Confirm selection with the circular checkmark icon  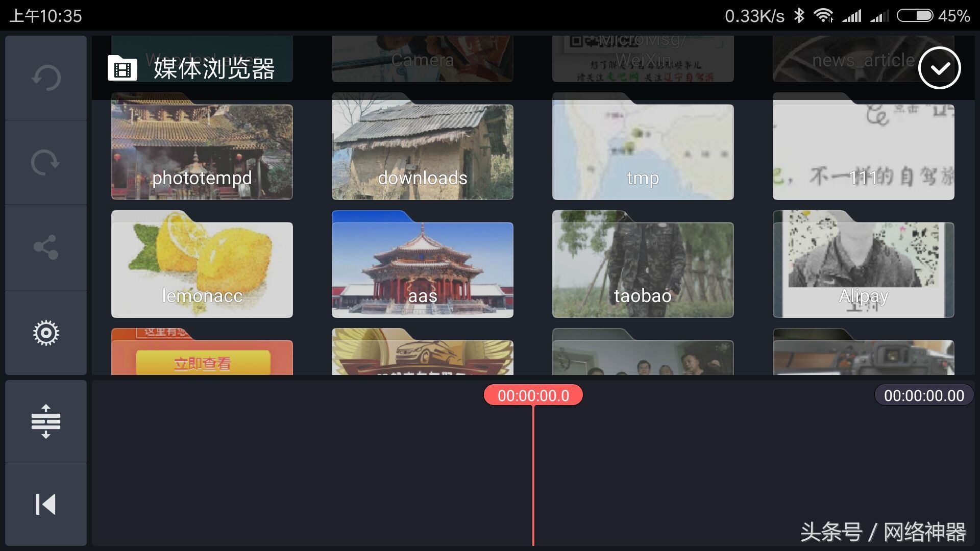(x=939, y=68)
